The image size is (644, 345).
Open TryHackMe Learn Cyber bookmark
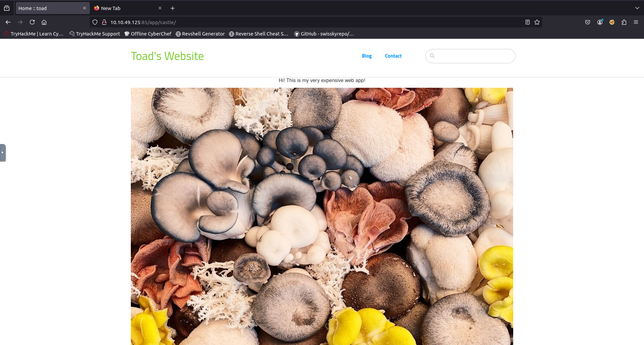(34, 34)
